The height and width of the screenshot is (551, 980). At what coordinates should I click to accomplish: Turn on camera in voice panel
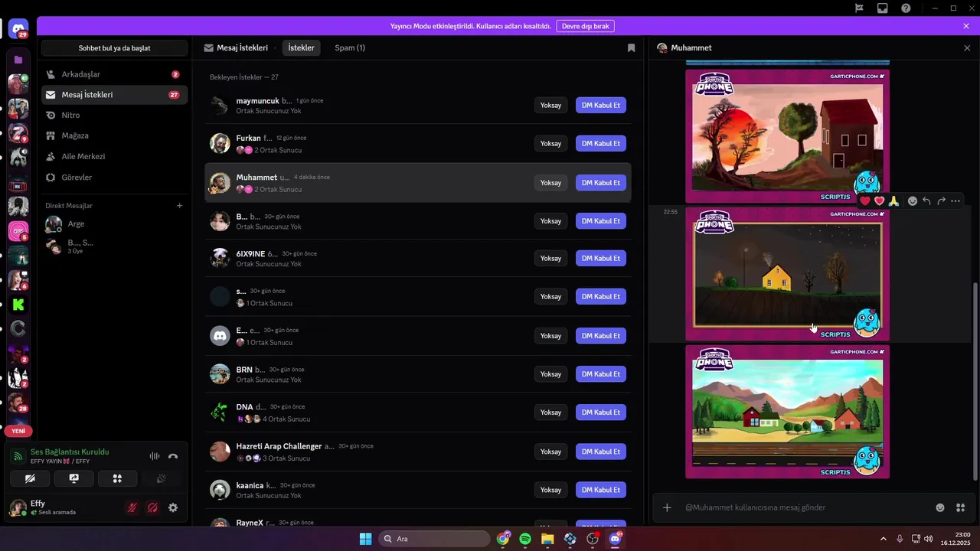(x=31, y=478)
